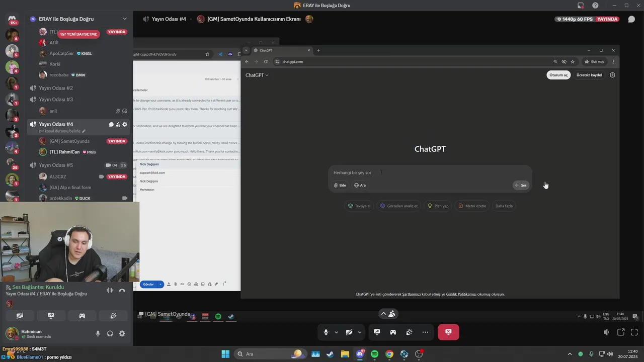Open Şartlarımızı terms link
644x362 pixels.
(x=412, y=294)
